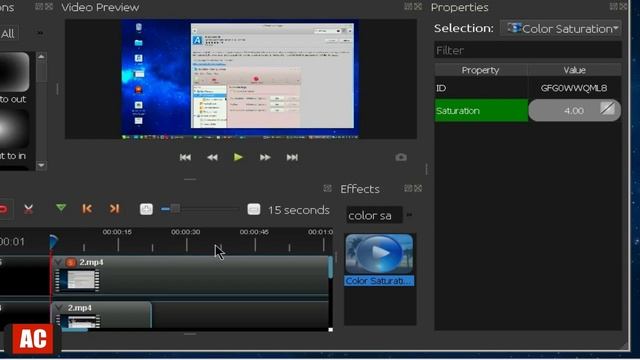This screenshot has height=360, width=640.
Task: Save current frame with camera icon
Action: click(401, 157)
